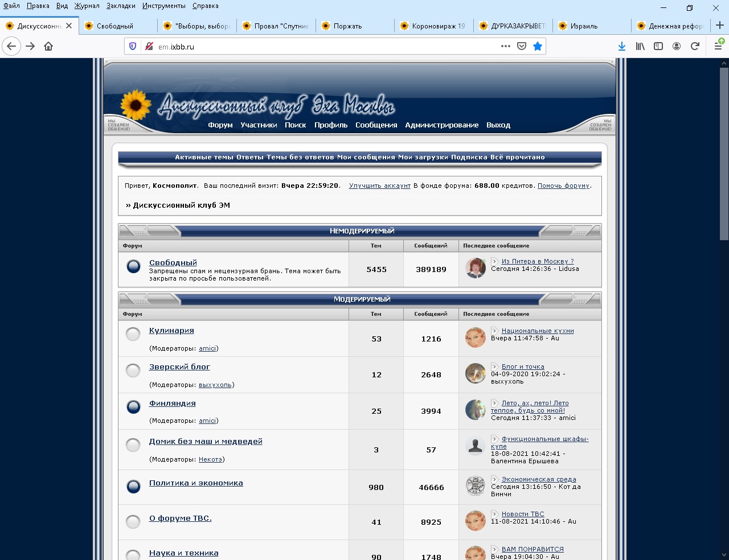Open a new tab with the plus button
This screenshot has width=729, height=560.
click(x=720, y=26)
